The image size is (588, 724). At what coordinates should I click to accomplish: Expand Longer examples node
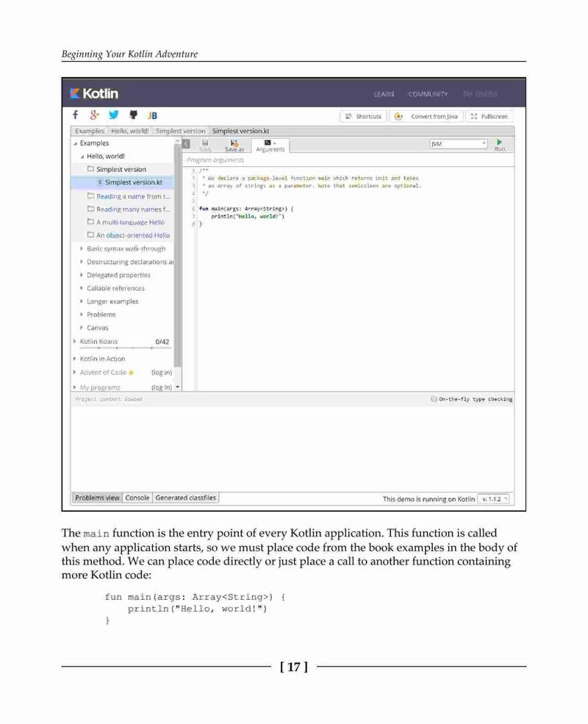82,301
